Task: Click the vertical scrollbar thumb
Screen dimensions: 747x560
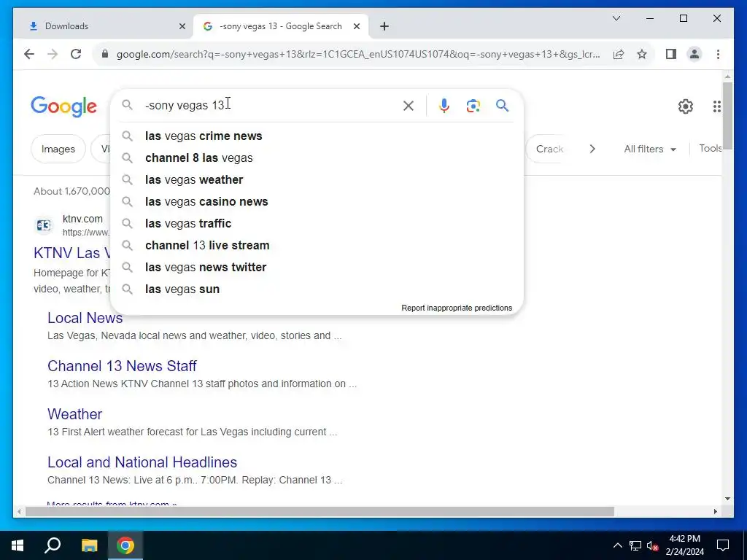Action: 727,116
